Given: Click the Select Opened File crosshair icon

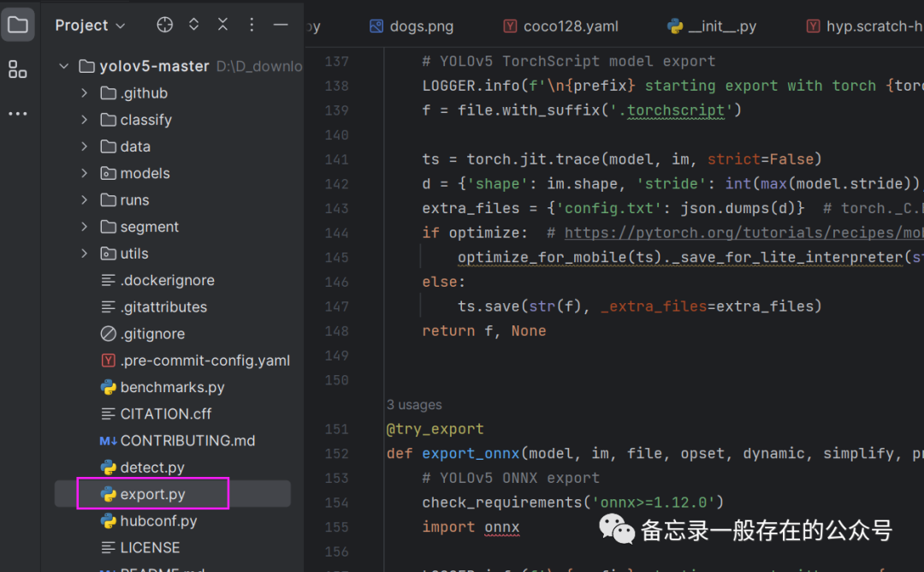Looking at the screenshot, I should [164, 25].
